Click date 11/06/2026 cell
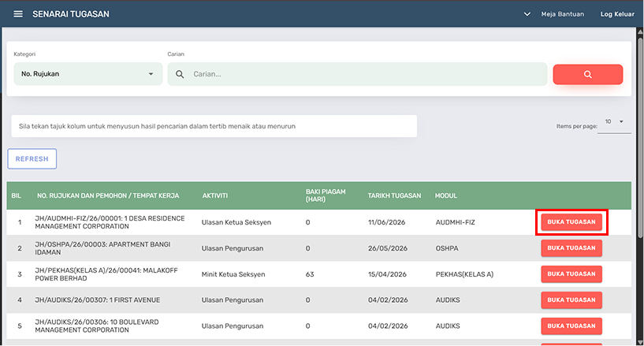This screenshot has width=644, height=346. pos(386,222)
